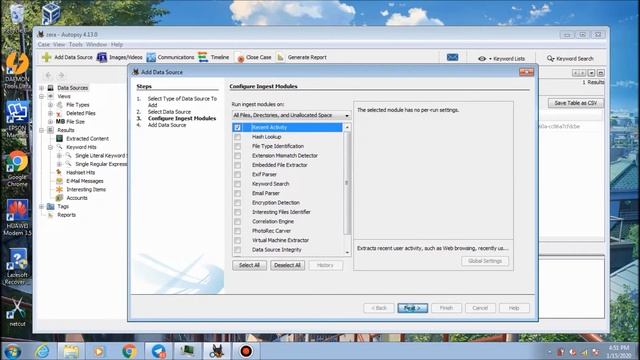Open Telegram from the taskbar
This screenshot has width=640, height=360.
159,351
